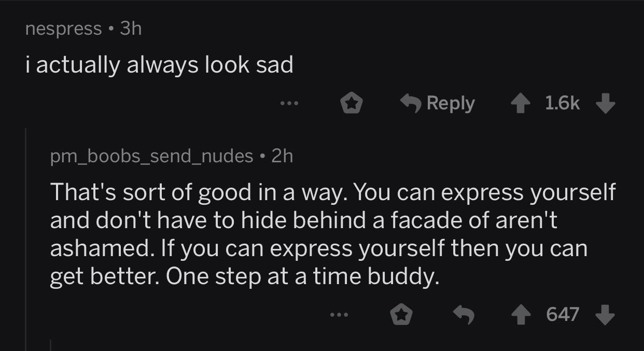Viewport: 644px width, 351px height.
Task: Toggle the upvote on nespress's comment off
Action: coord(521,103)
